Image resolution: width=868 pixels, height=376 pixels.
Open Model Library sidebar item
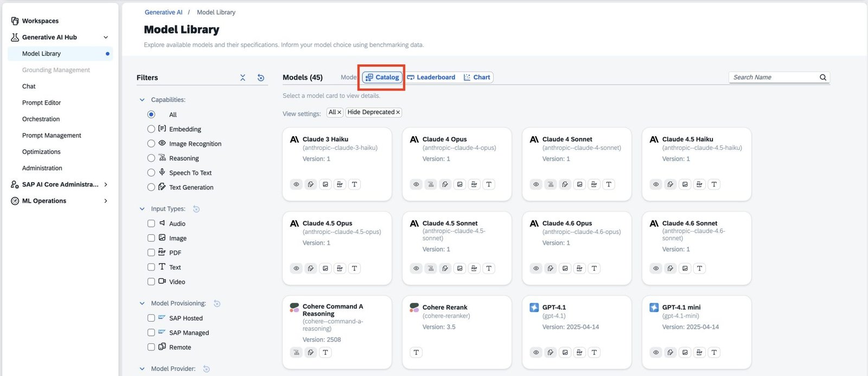click(60, 54)
